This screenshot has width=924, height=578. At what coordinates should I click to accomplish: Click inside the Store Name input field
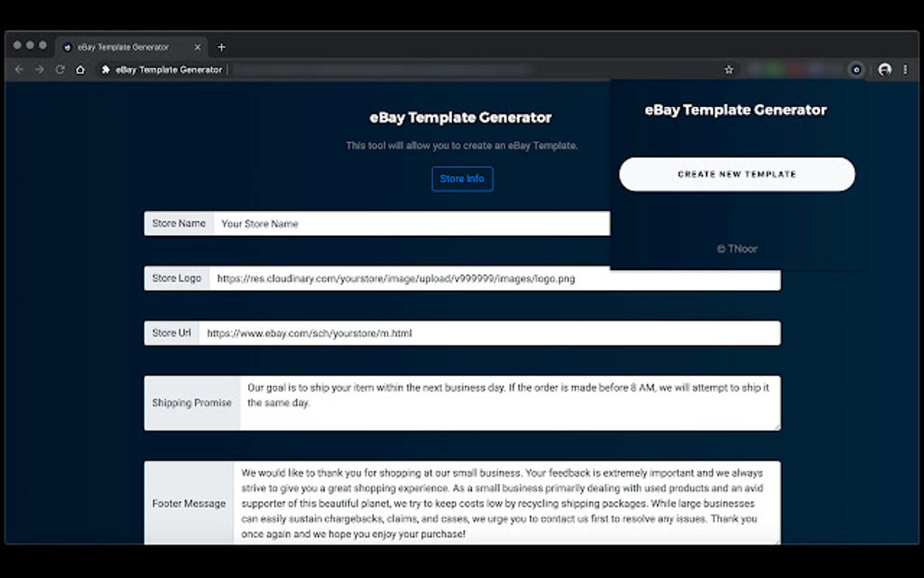(x=408, y=223)
